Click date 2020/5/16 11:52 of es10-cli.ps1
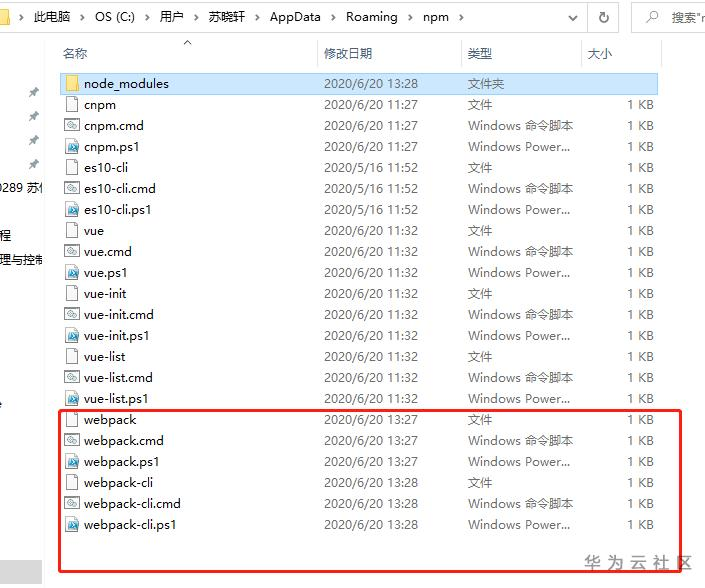 coord(371,210)
